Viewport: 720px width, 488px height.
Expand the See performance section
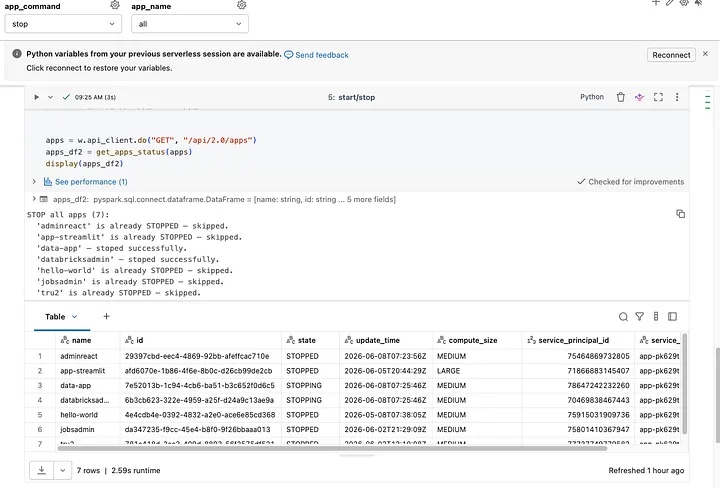point(34,182)
